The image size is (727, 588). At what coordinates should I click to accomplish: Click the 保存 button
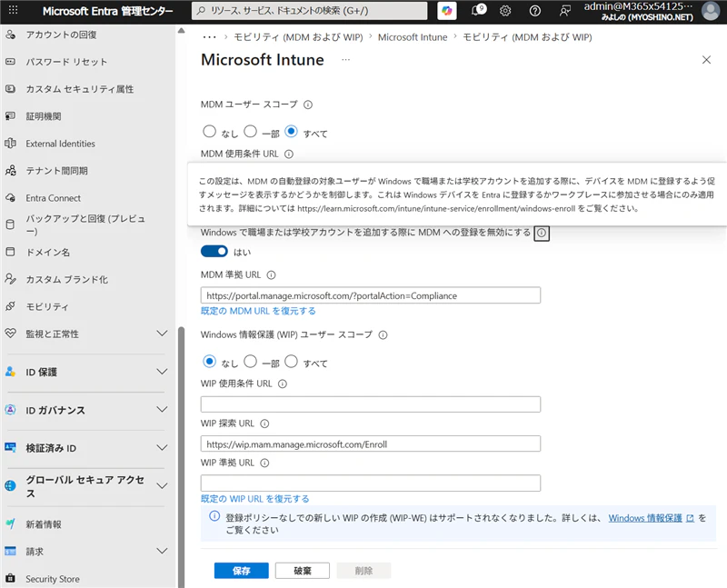pos(241,571)
